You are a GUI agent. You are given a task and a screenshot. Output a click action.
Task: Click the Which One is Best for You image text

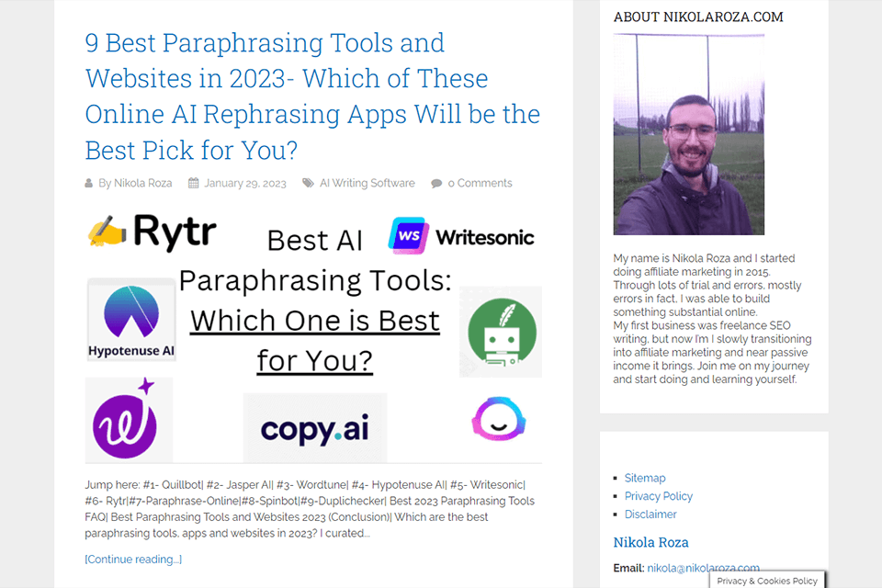(x=315, y=341)
